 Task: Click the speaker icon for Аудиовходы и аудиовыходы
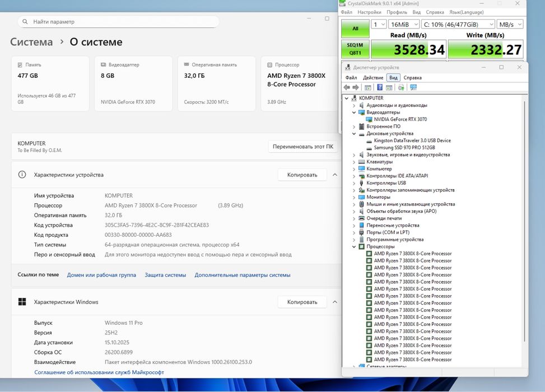click(x=361, y=105)
